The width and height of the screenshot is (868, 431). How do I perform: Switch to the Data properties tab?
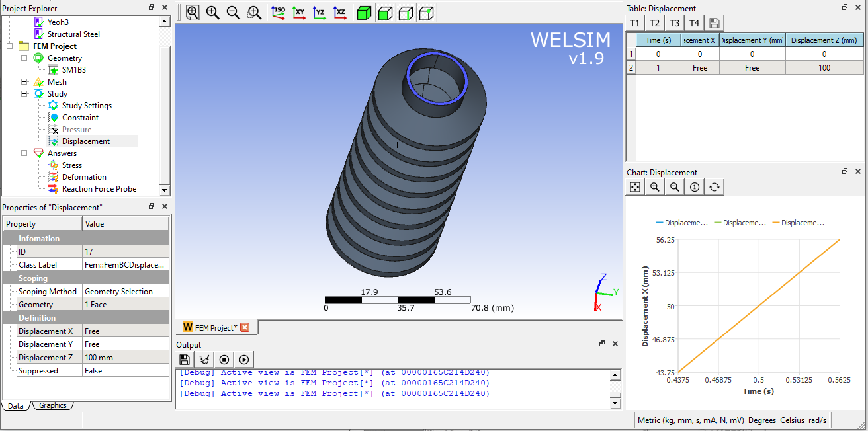coord(16,405)
